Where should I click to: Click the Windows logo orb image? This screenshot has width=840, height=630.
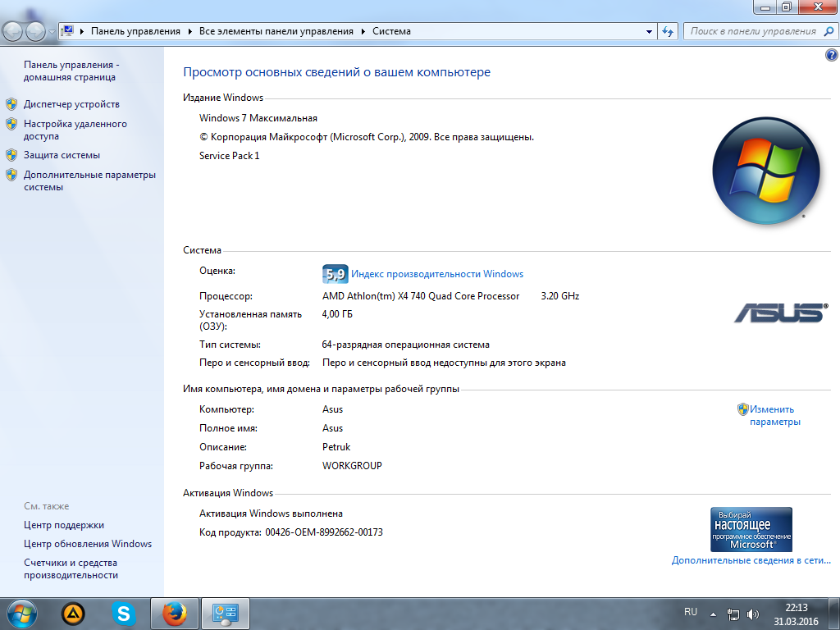coord(766,170)
